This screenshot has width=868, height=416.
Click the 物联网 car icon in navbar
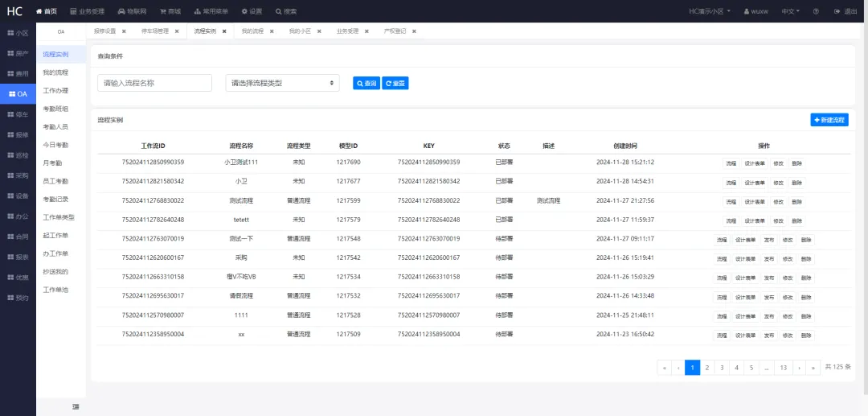(x=121, y=11)
